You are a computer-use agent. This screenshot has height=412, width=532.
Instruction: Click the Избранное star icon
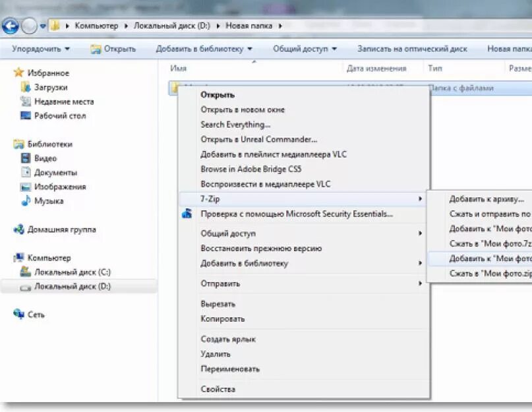18,73
